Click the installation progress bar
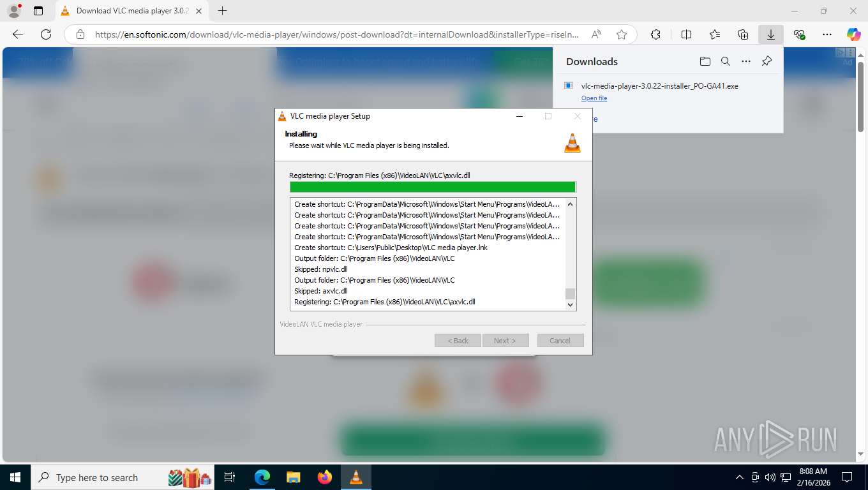This screenshot has width=868, height=490. pos(433,187)
